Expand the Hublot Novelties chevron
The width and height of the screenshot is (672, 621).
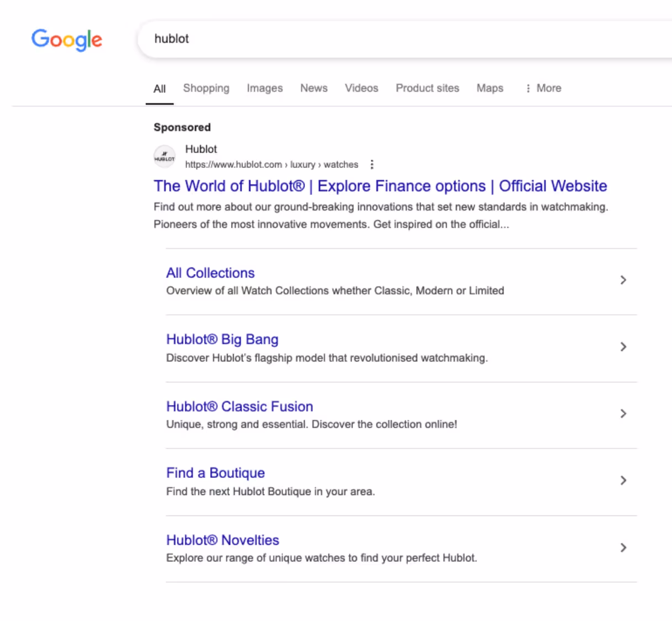point(623,548)
